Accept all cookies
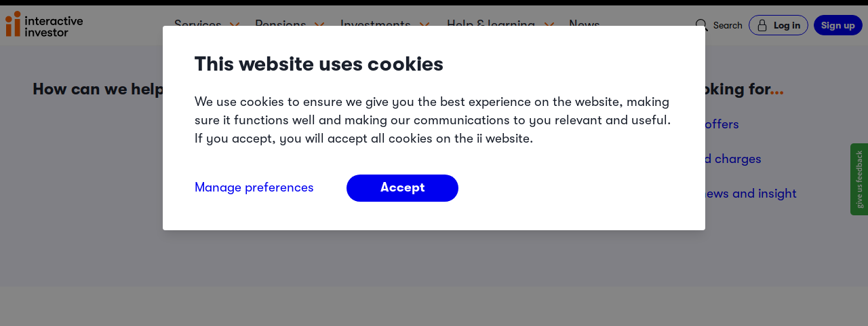Viewport: 868px width, 326px height. [x=402, y=188]
